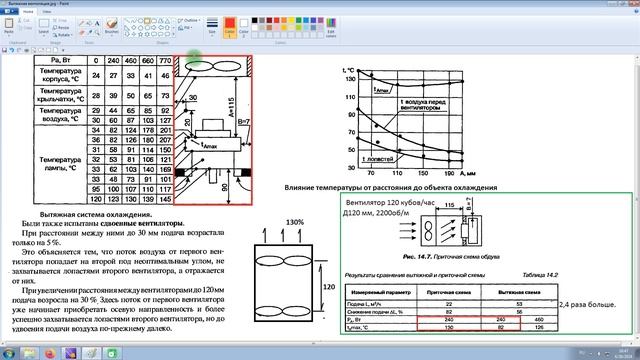Switch to the Home ribbon tab
Viewport: 640px width, 360px height.
28,11
